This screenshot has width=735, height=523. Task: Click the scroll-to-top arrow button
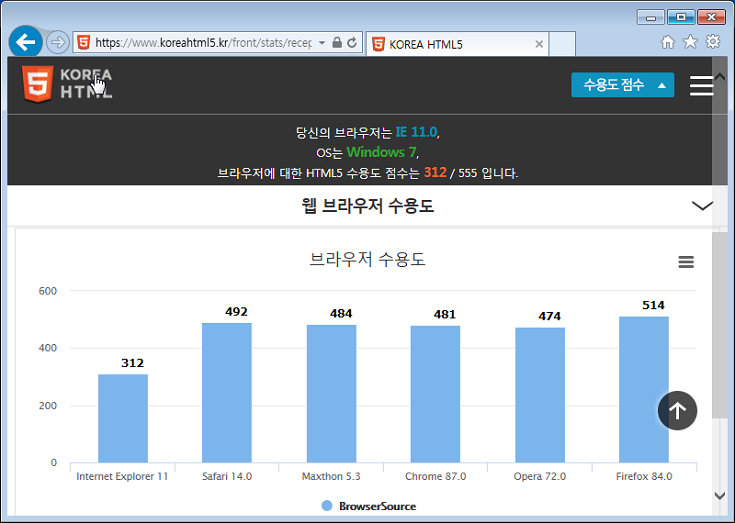tap(677, 411)
